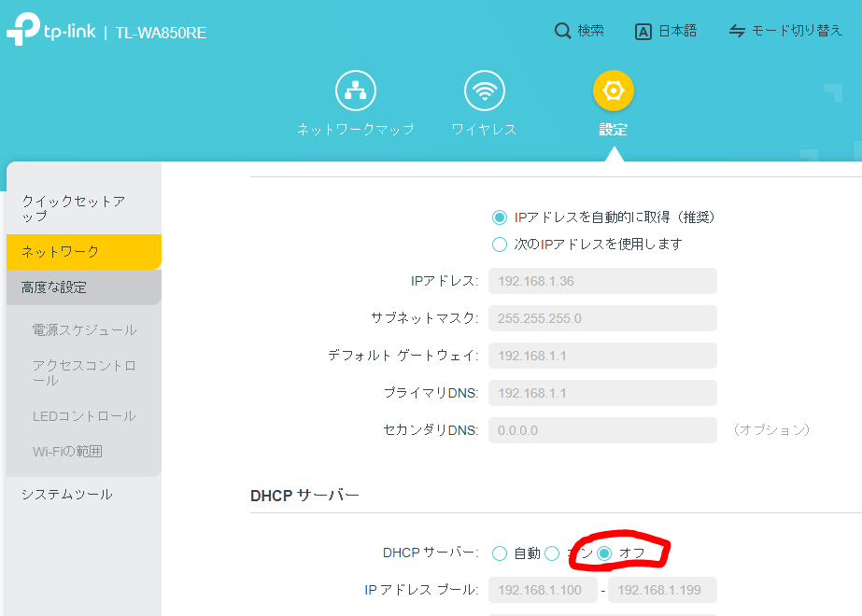
Task: Open the ネットワークマップ network map icon
Action: point(356,91)
